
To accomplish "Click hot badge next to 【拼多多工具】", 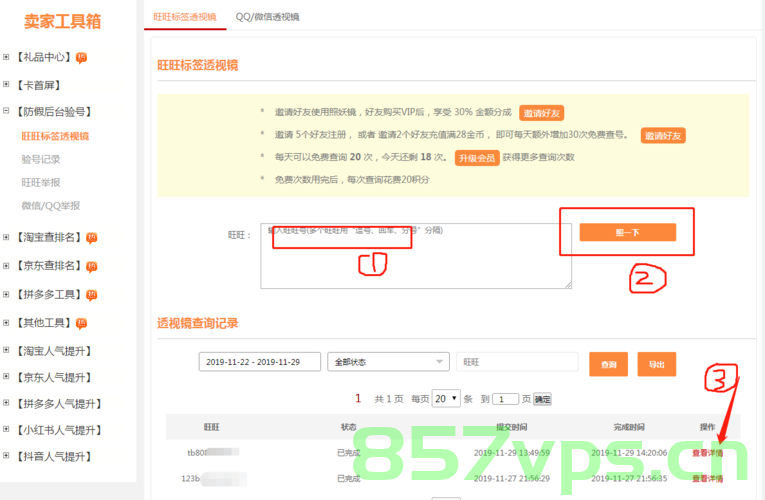I will tap(91, 295).
